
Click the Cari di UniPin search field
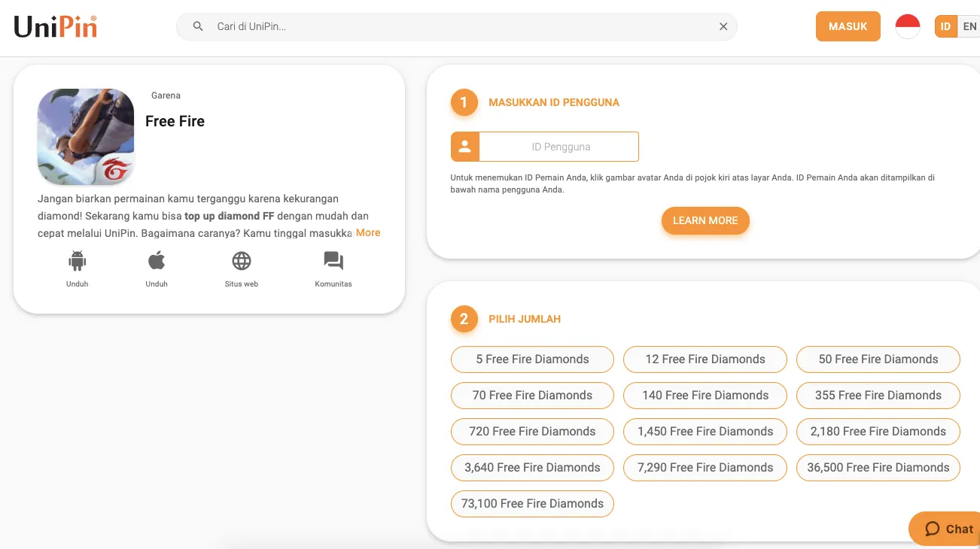click(x=459, y=26)
